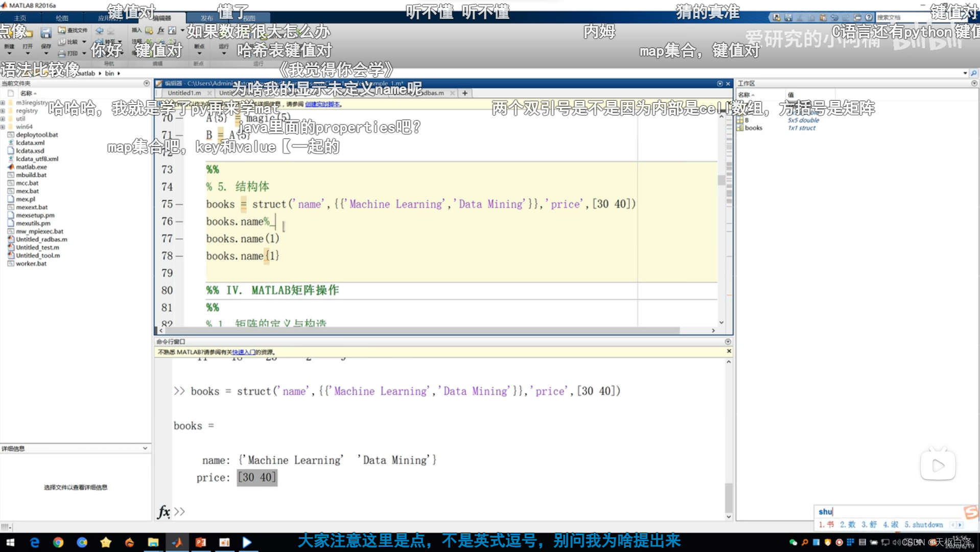Switch to Home (主页) ribbon tab
The height and width of the screenshot is (552, 980).
pos(20,18)
